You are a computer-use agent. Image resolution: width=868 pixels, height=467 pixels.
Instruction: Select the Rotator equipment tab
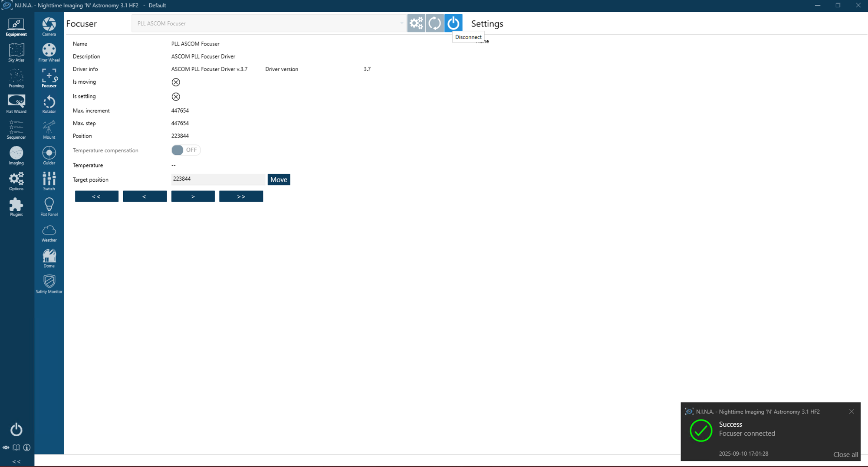pos(49,104)
